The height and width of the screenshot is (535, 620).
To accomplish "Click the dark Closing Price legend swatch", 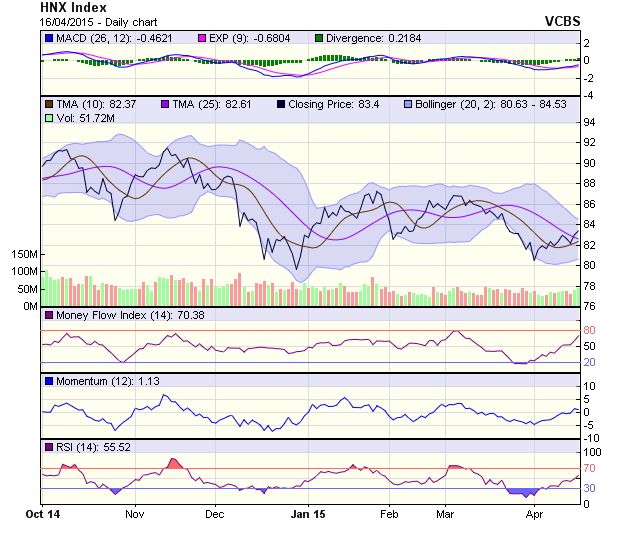I will point(281,104).
